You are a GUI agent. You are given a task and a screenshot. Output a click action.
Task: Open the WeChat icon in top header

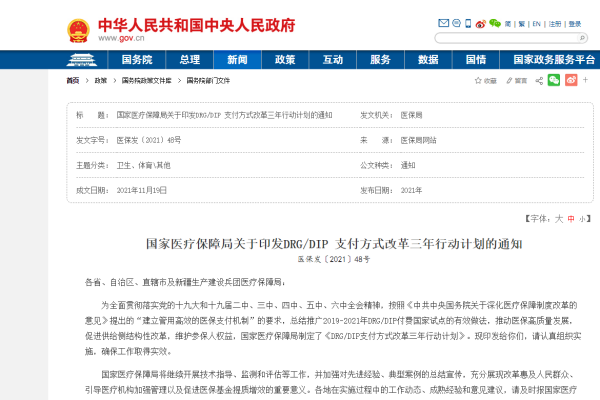pyautogui.click(x=495, y=23)
